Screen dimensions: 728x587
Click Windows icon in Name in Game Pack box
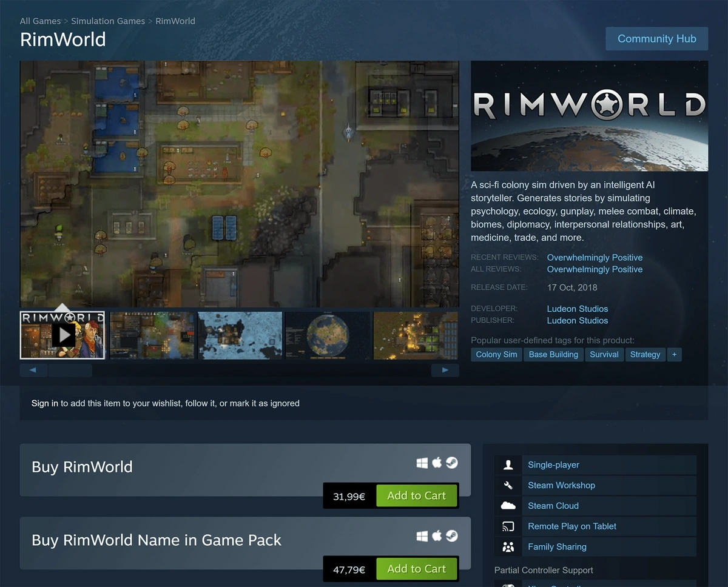pos(422,536)
